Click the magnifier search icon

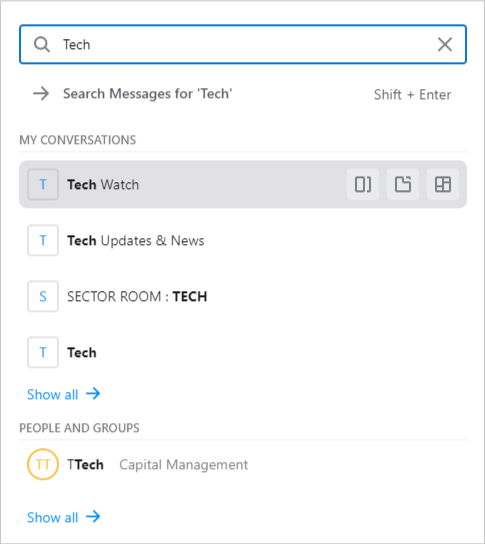pos(42,45)
